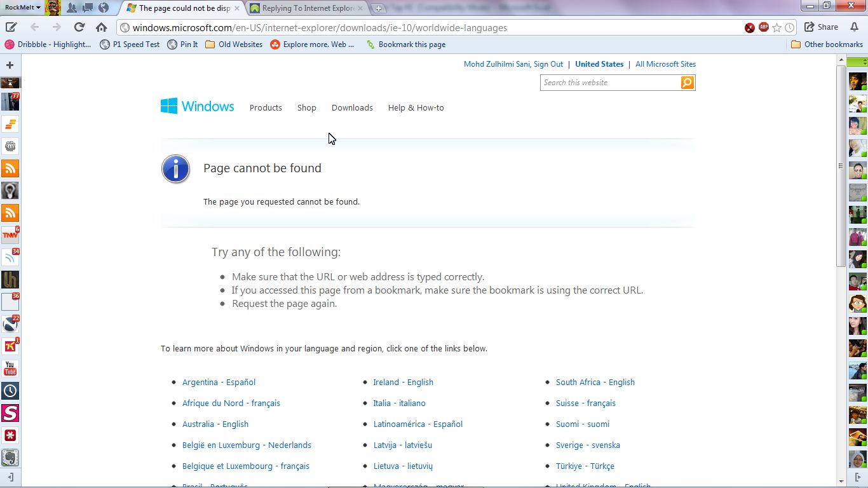Bookmark this page with the star icon
The width and height of the screenshot is (868, 488).
[776, 28]
